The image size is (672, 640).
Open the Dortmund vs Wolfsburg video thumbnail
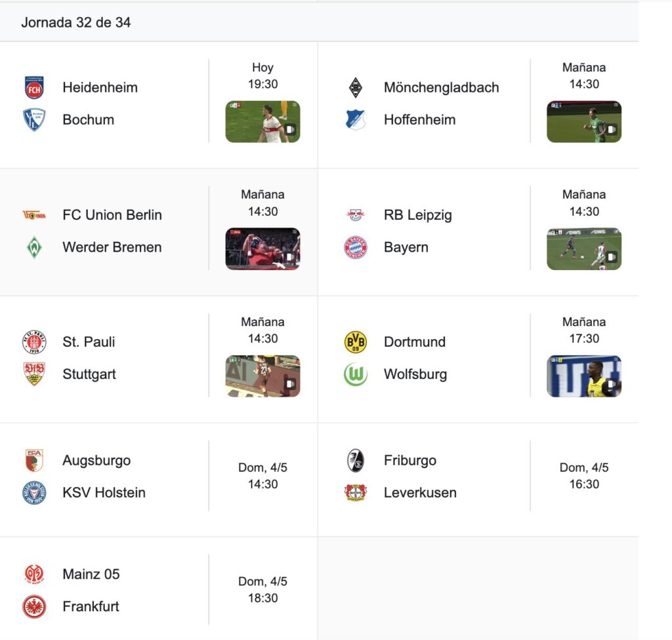point(584,376)
